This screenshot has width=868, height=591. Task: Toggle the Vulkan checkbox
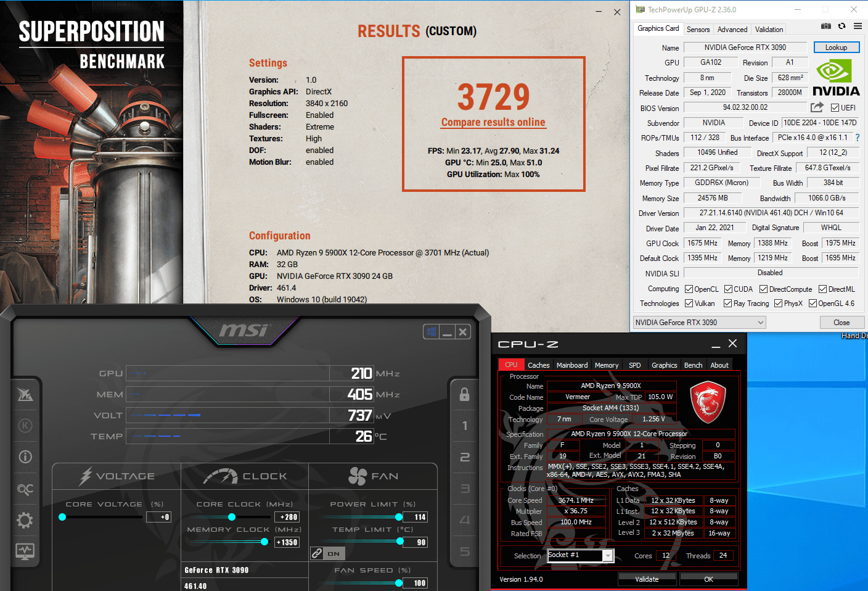pos(689,303)
